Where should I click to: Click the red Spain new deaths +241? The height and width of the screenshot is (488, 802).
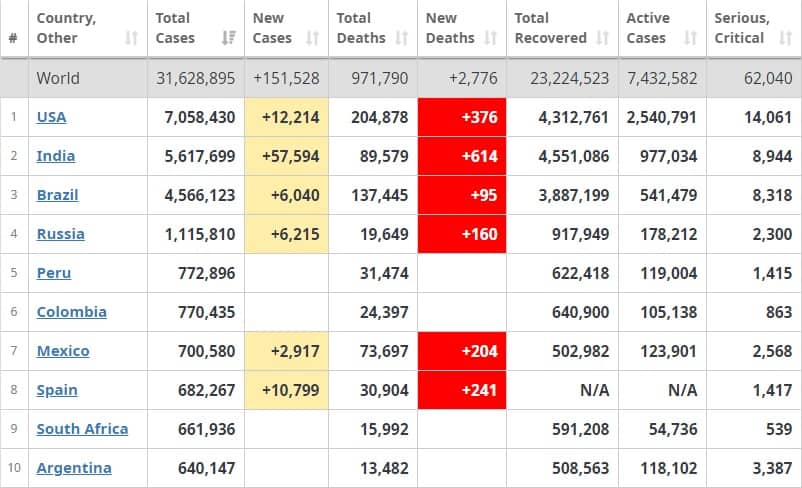462,390
